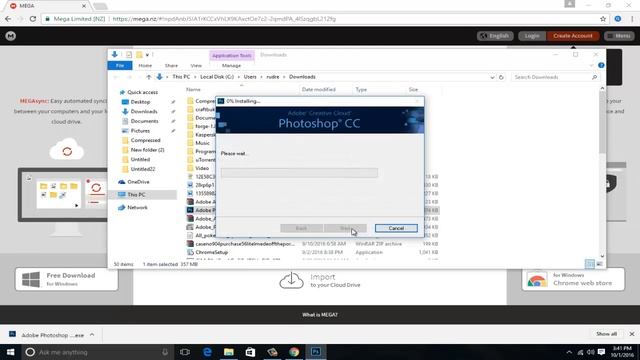Image resolution: width=640 pixels, height=360 pixels.
Task: Sort by the Size column header
Action: (413, 89)
